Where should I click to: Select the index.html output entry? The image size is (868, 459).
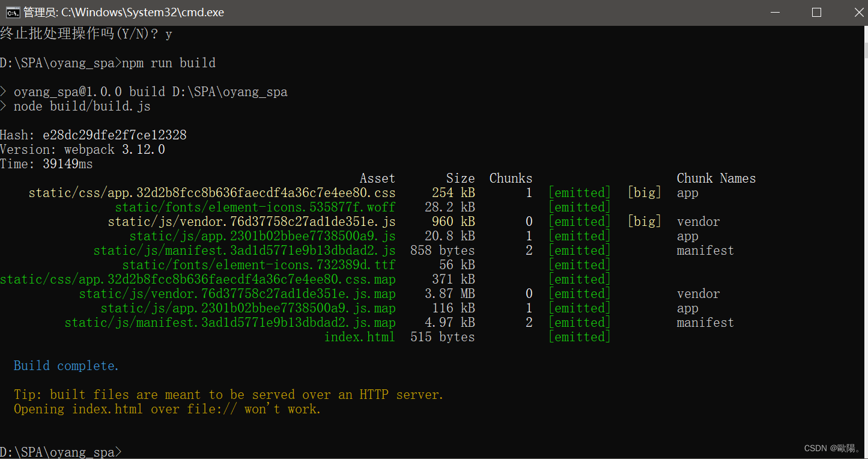click(x=359, y=336)
